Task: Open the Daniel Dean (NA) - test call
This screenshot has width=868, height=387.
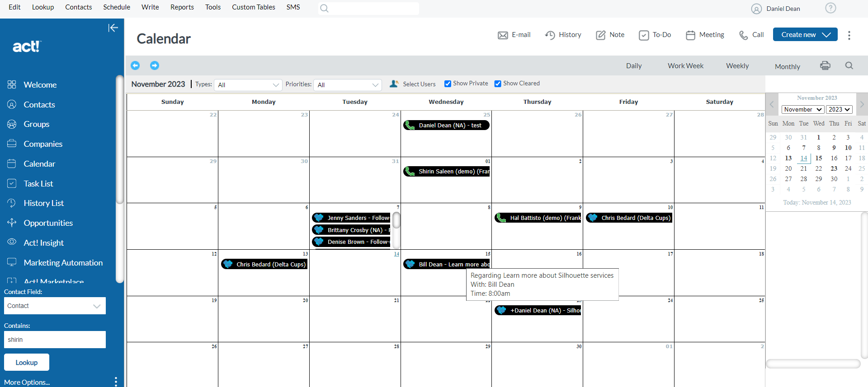Action: tap(446, 125)
